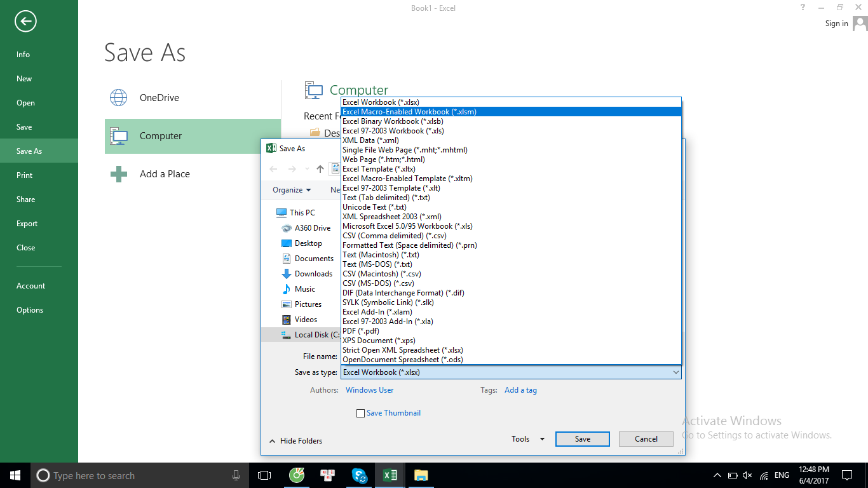Open the Export backstage tab
868x488 pixels.
coord(39,224)
